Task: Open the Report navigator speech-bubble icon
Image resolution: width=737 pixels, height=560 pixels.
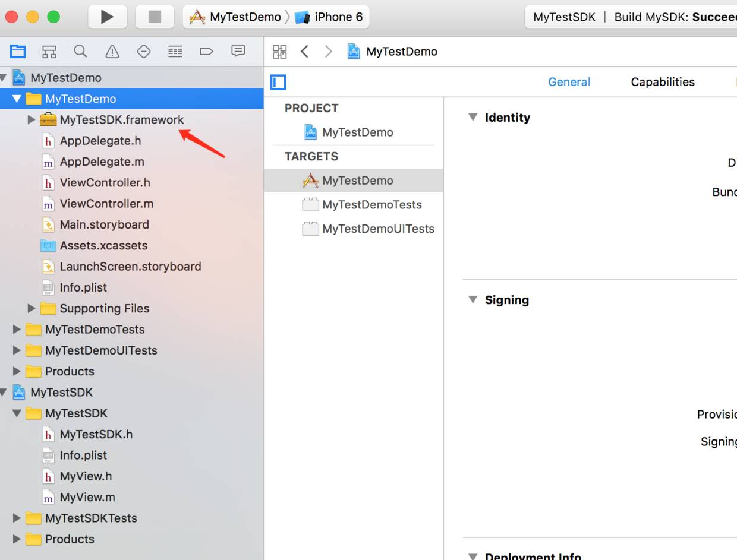Action: tap(238, 52)
